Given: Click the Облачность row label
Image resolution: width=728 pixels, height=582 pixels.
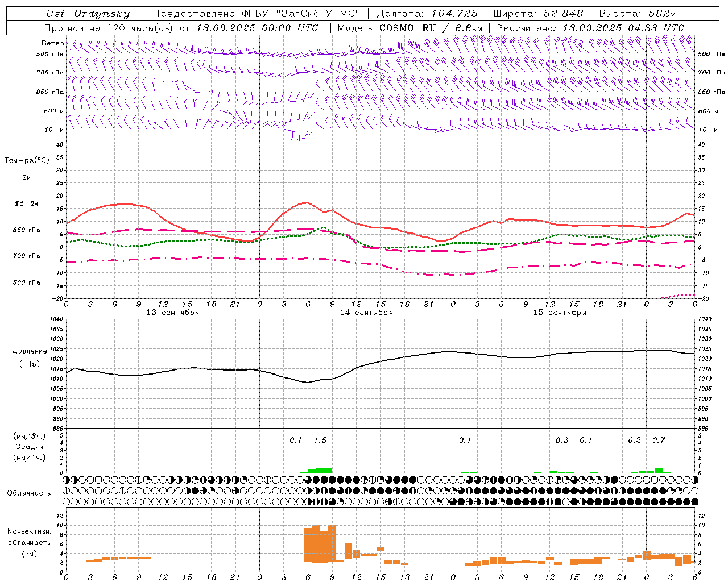Looking at the screenshot, I should pos(29,493).
